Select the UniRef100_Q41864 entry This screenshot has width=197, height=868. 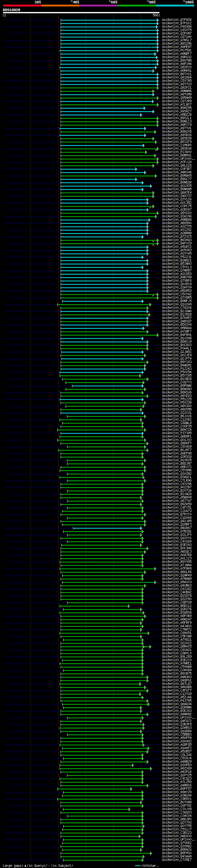coord(177,78)
